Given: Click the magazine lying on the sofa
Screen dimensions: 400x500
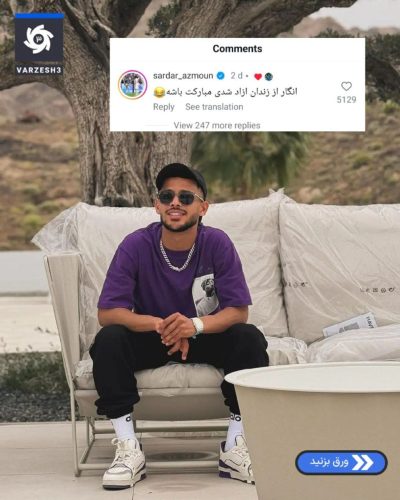Looking at the screenshot, I should point(350,325).
